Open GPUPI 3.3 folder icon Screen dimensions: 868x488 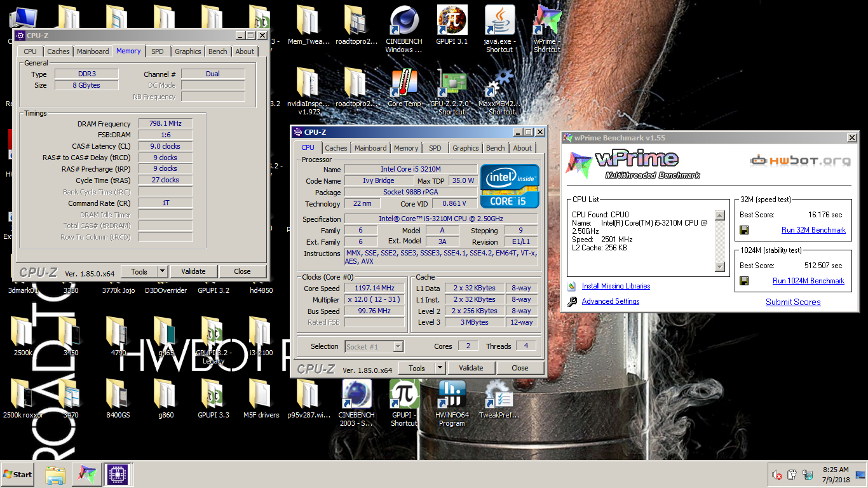[x=214, y=399]
